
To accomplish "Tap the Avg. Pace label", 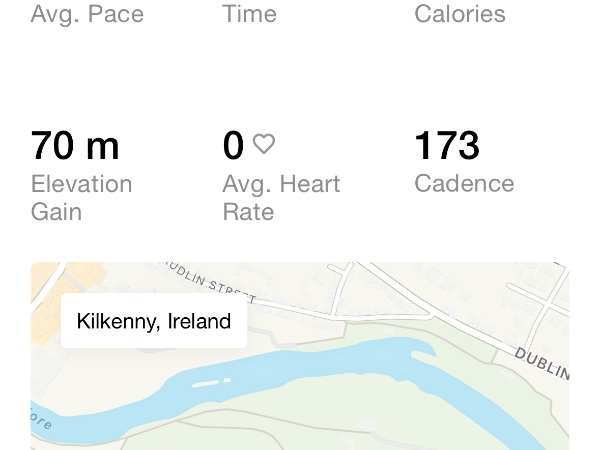I will click(x=87, y=14).
